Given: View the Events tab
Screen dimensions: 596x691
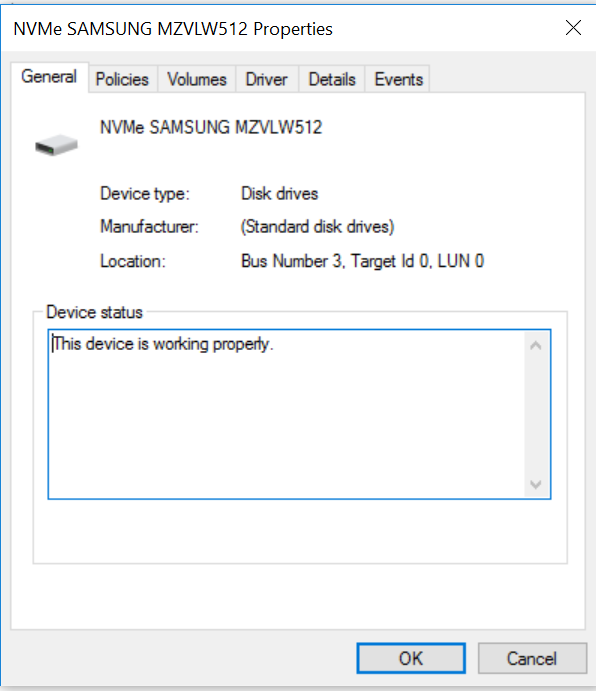Looking at the screenshot, I should (399, 79).
